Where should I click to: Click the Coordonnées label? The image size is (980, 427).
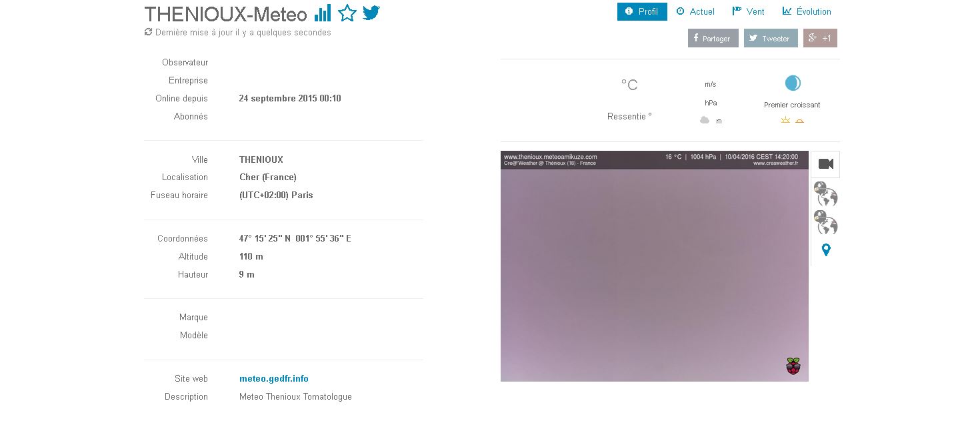pos(183,238)
